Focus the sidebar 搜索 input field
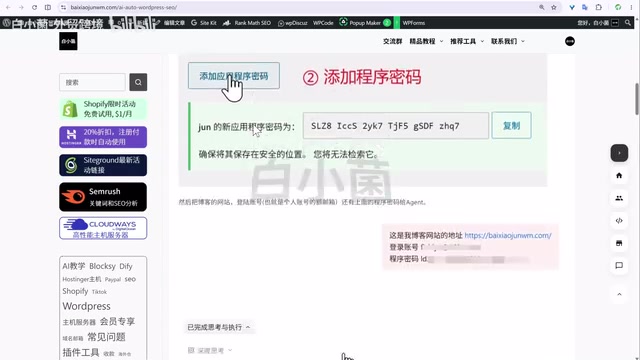 (92, 82)
